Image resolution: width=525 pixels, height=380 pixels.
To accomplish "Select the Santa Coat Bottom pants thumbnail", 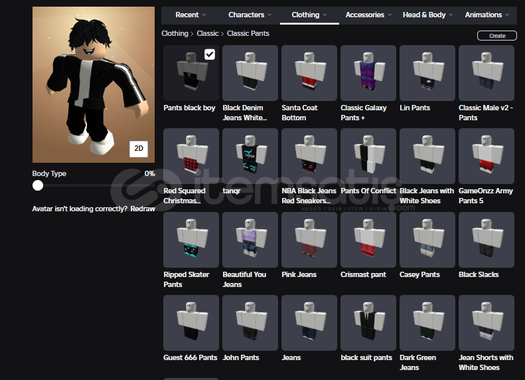I will (309, 73).
